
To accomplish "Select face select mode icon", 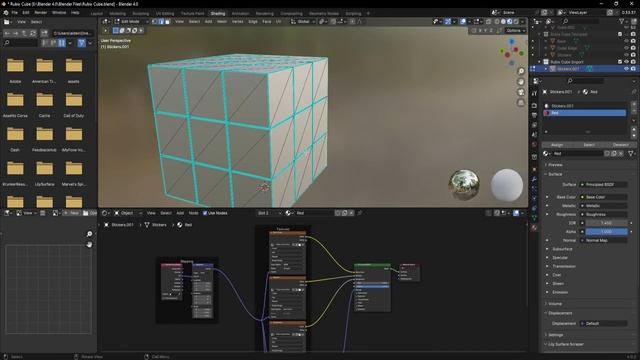I will [167, 22].
